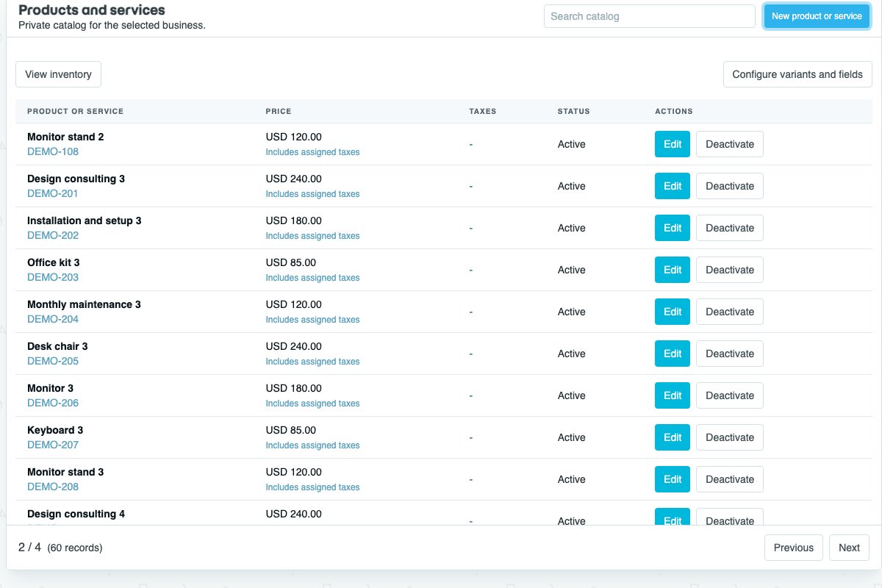
Task: Open the DEMO-207 product code
Action: pos(53,445)
